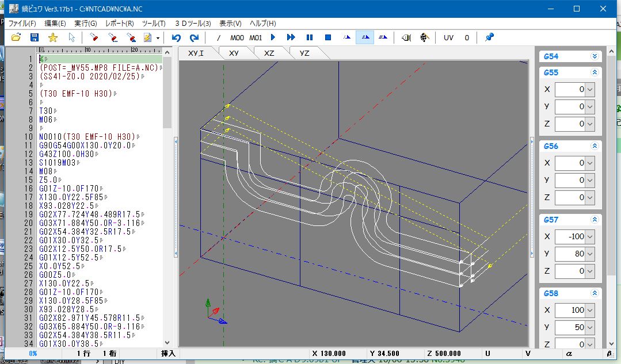The height and width of the screenshot is (364, 621).
Task: Switch to the XY view tab
Action: 234,53
